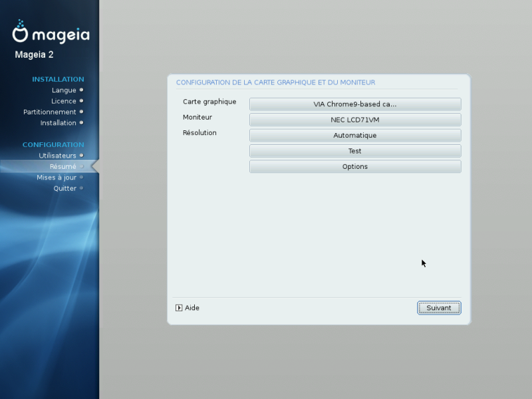Screen dimensions: 532x399
Task: Open the Automatique resolution setting
Action: coord(355,136)
